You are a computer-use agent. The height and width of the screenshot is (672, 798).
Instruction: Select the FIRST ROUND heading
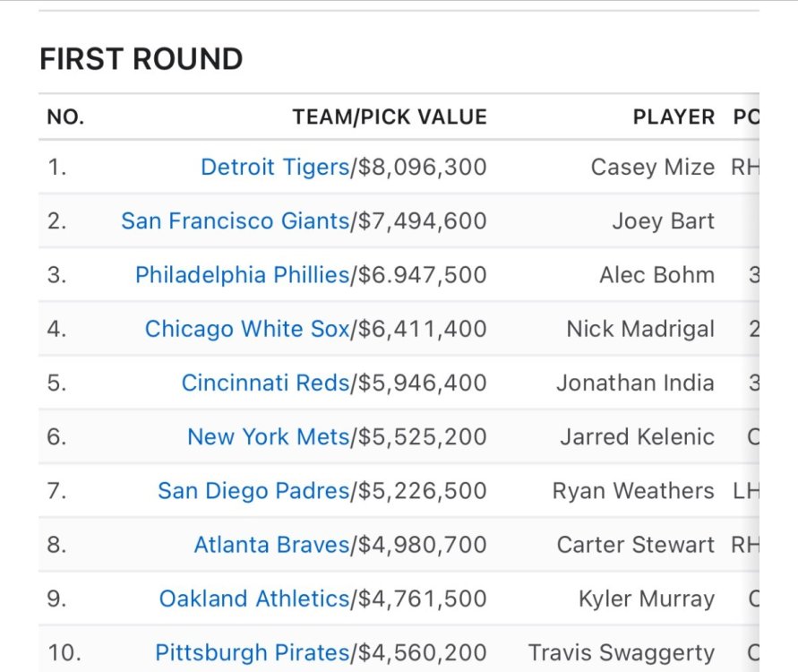142,59
